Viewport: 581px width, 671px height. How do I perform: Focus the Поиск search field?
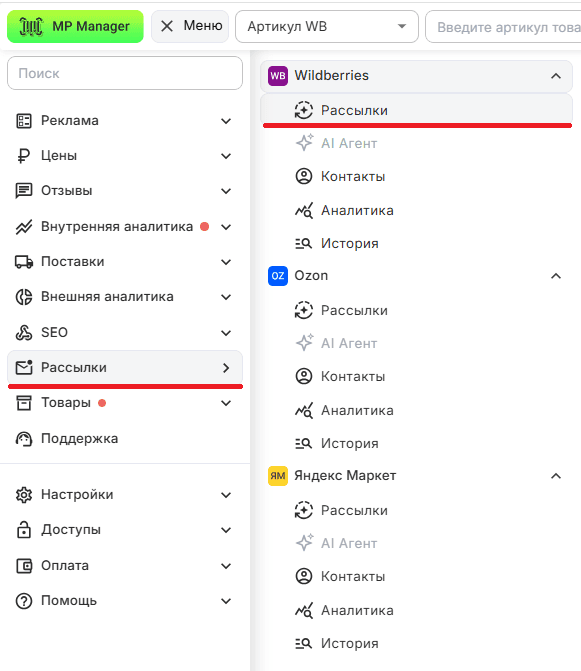[x=125, y=73]
